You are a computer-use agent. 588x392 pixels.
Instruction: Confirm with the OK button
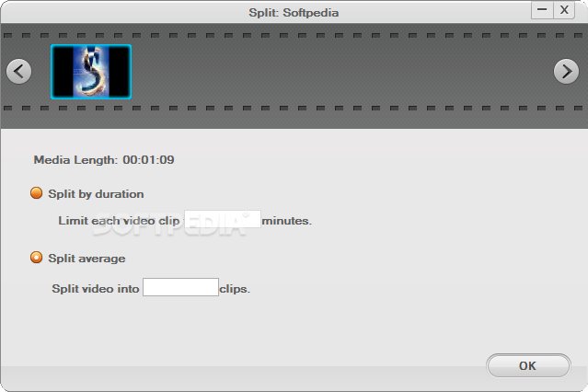click(x=528, y=365)
